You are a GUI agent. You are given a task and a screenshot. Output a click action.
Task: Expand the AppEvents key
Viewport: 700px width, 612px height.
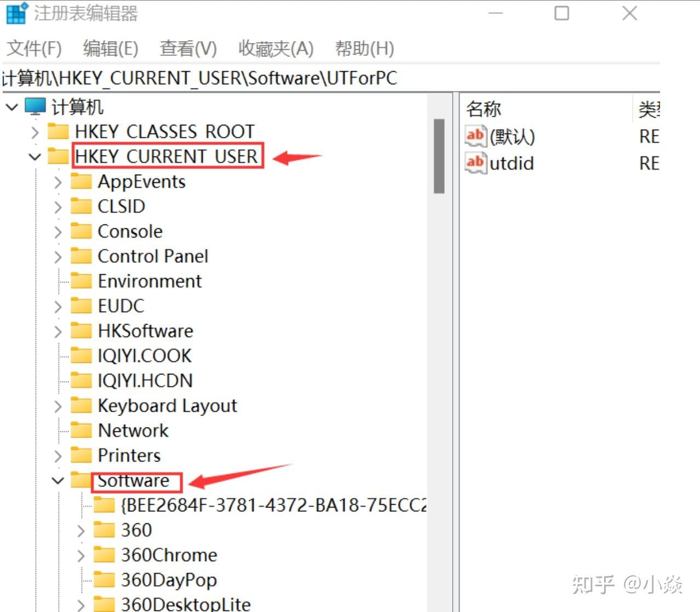coord(58,182)
